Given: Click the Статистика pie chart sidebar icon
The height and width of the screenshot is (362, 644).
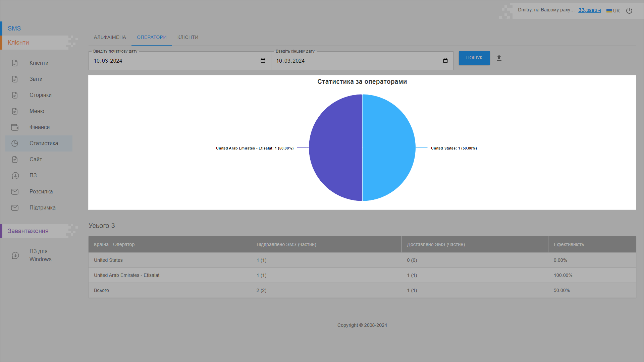Looking at the screenshot, I should pos(15,143).
